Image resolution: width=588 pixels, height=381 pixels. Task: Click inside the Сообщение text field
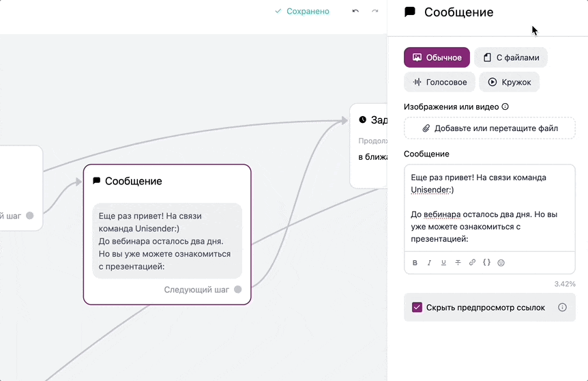tap(489, 208)
